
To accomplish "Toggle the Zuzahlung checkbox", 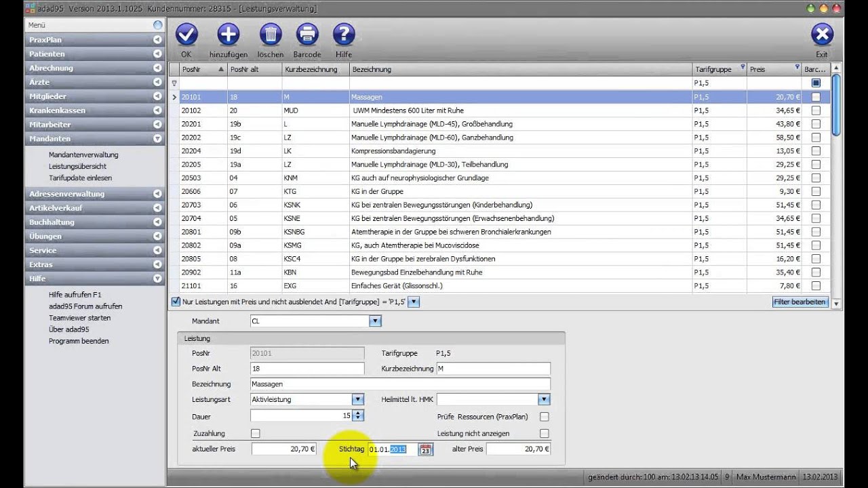I will (256, 434).
